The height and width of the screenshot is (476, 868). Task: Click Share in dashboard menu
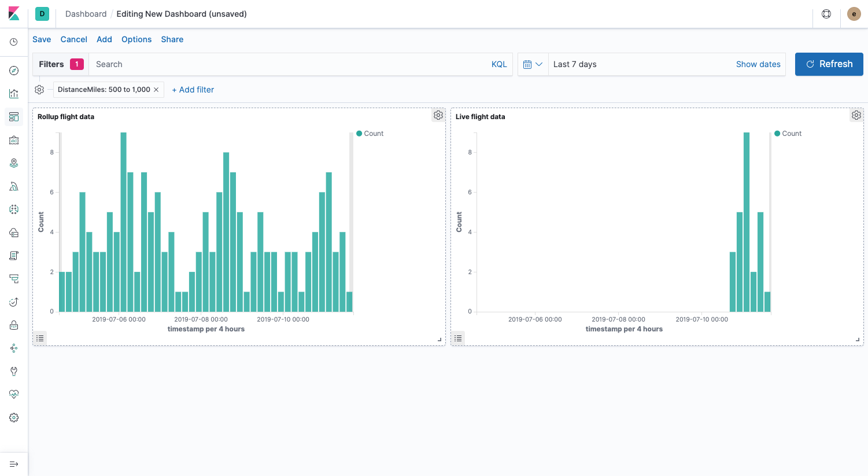[x=172, y=39]
